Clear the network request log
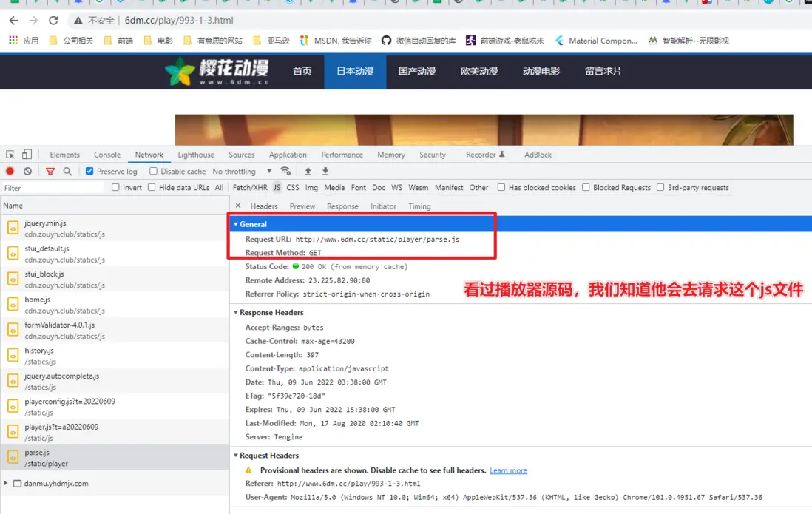Screen dimensions: 812x514 [x=27, y=171]
